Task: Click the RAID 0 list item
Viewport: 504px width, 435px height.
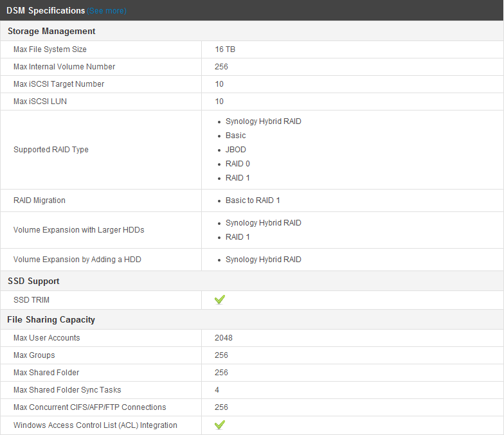Action: pos(238,164)
